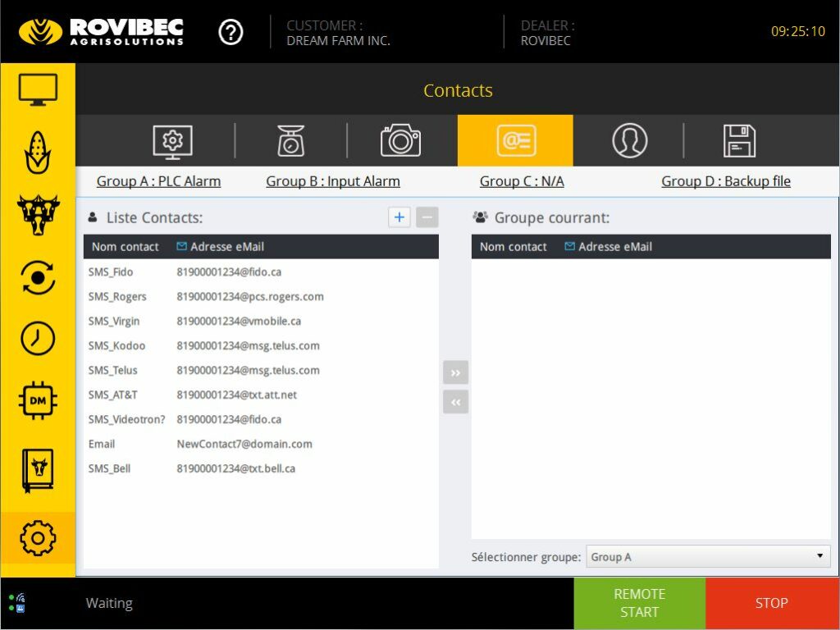840x630 pixels.
Task: Click the Rovibec Agrisolutions logo
Action: pos(101,32)
